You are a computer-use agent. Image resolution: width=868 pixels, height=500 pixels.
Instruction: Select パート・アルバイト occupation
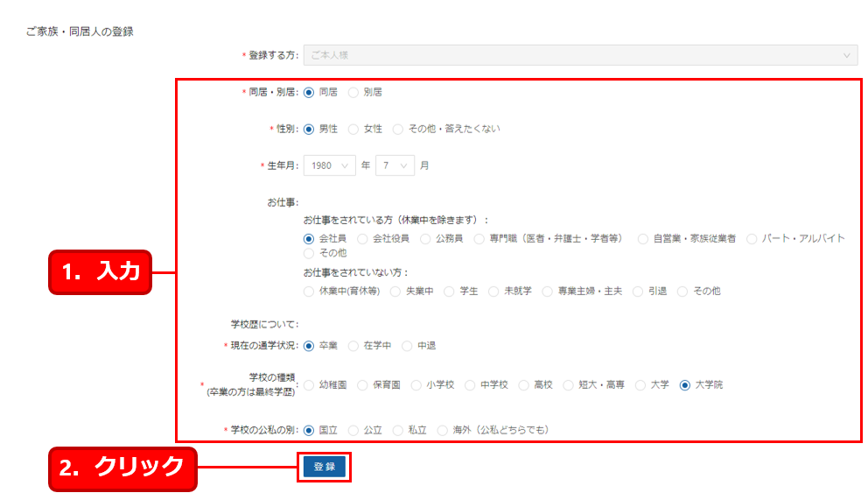click(x=752, y=238)
